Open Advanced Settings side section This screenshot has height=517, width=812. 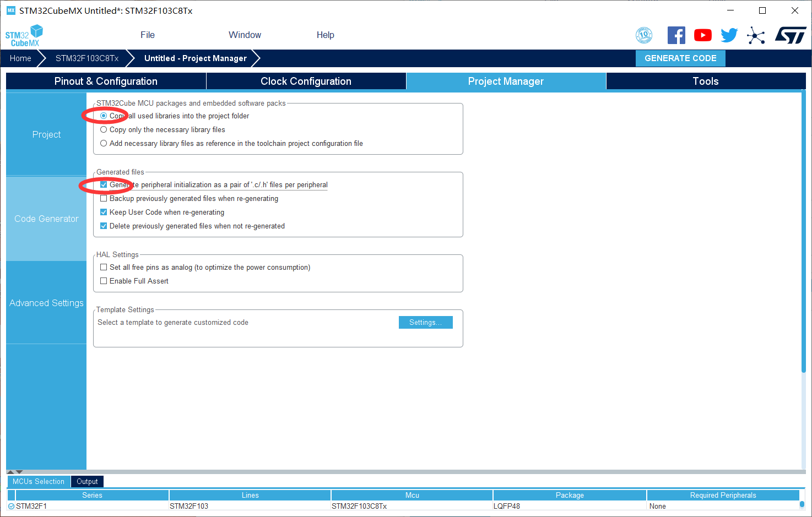click(x=46, y=303)
